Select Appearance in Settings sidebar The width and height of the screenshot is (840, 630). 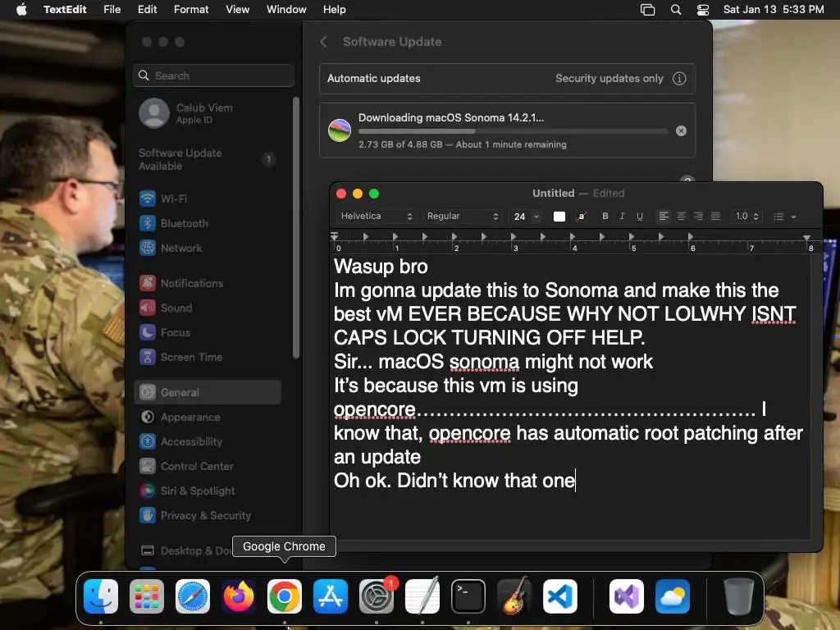pos(208,417)
